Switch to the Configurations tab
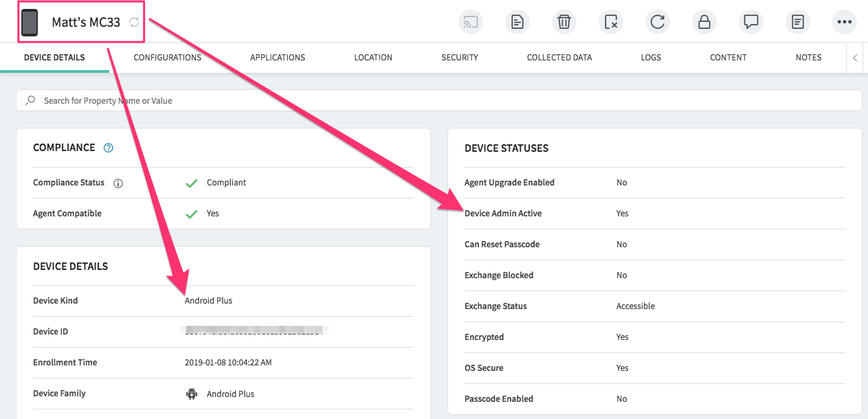 [168, 58]
